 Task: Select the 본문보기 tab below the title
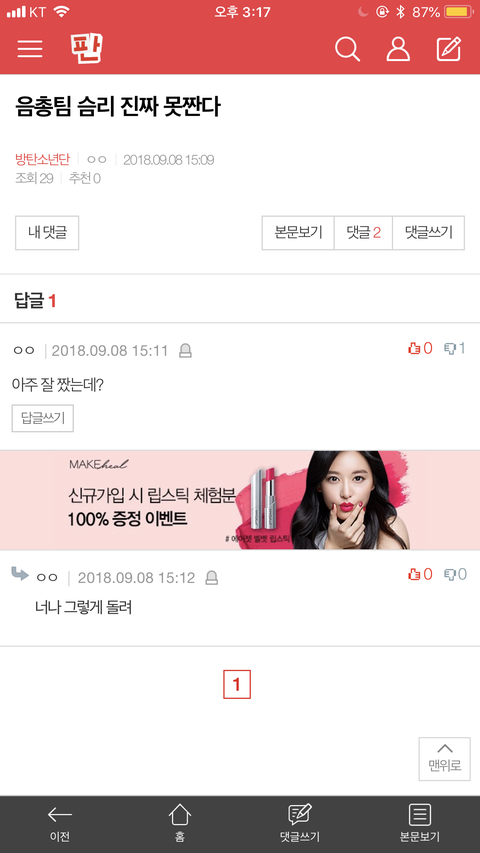(x=298, y=233)
